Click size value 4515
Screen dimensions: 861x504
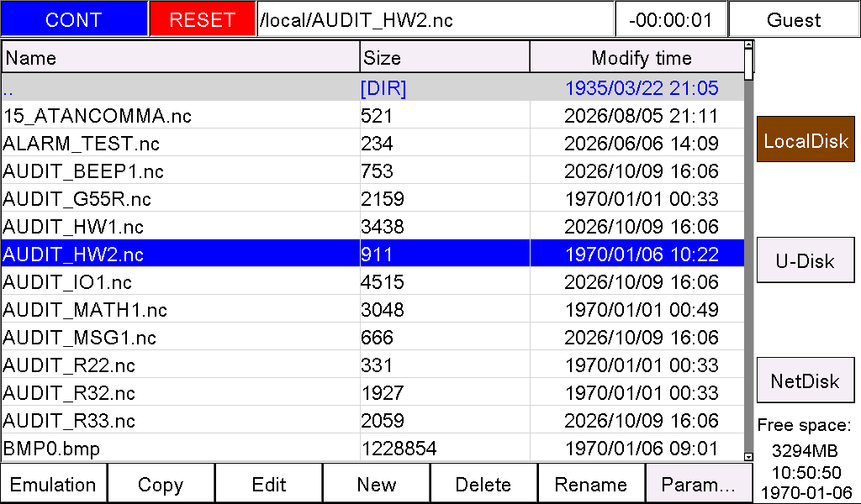(383, 282)
